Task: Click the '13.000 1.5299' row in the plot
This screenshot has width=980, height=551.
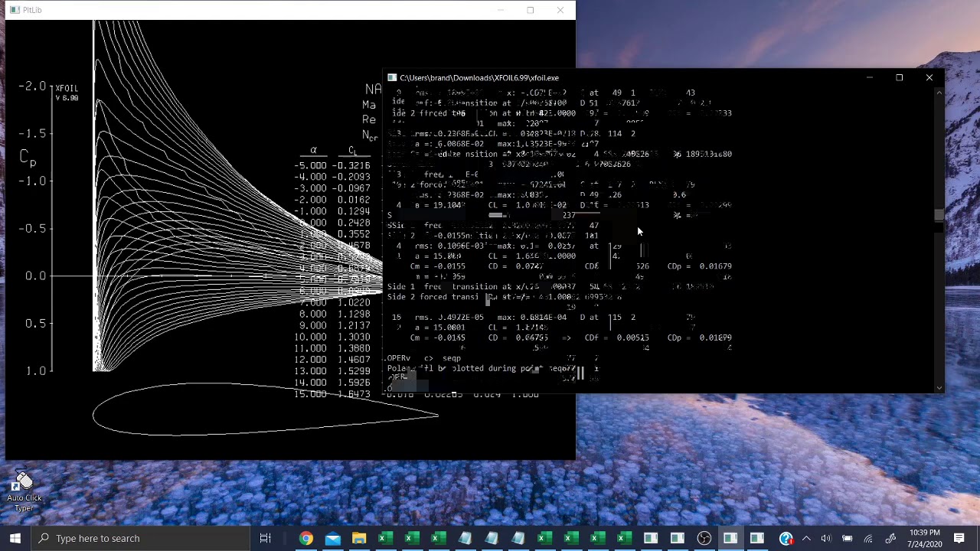Action: click(x=332, y=371)
